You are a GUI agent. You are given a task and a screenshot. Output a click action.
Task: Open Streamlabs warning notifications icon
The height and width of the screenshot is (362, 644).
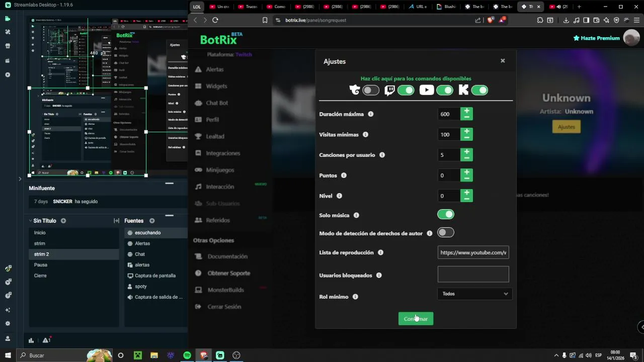pyautogui.click(x=46, y=340)
